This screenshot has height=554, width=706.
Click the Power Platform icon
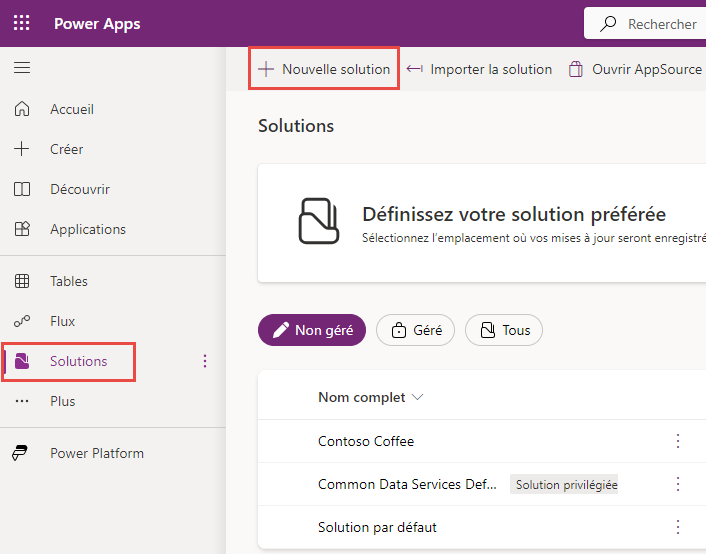pyautogui.click(x=20, y=453)
